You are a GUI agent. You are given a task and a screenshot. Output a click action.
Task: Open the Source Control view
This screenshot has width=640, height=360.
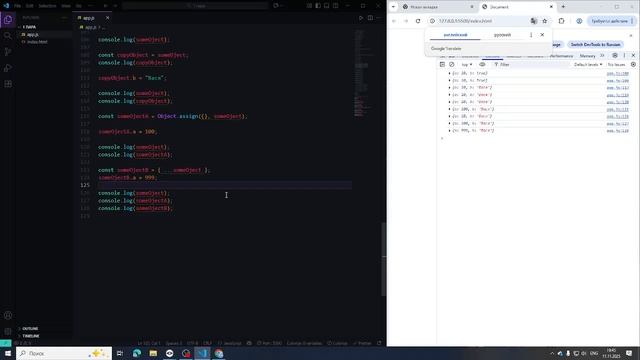click(8, 52)
